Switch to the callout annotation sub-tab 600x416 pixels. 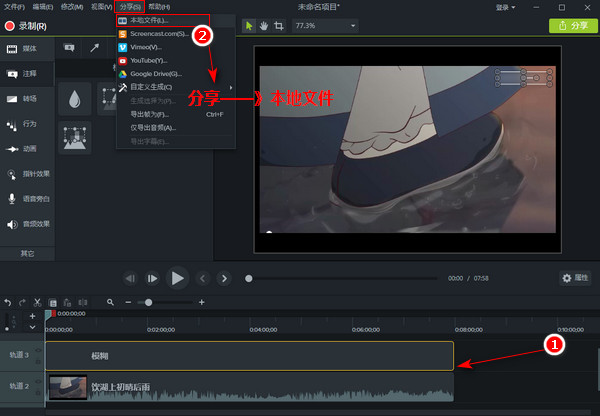[69, 48]
